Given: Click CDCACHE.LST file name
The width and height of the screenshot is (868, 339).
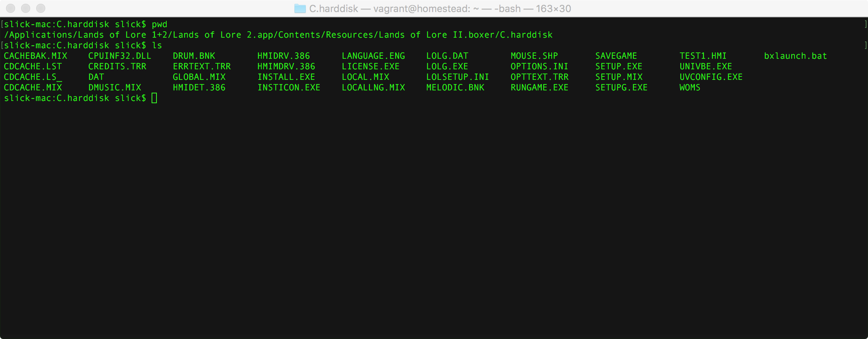Looking at the screenshot, I should point(33,67).
